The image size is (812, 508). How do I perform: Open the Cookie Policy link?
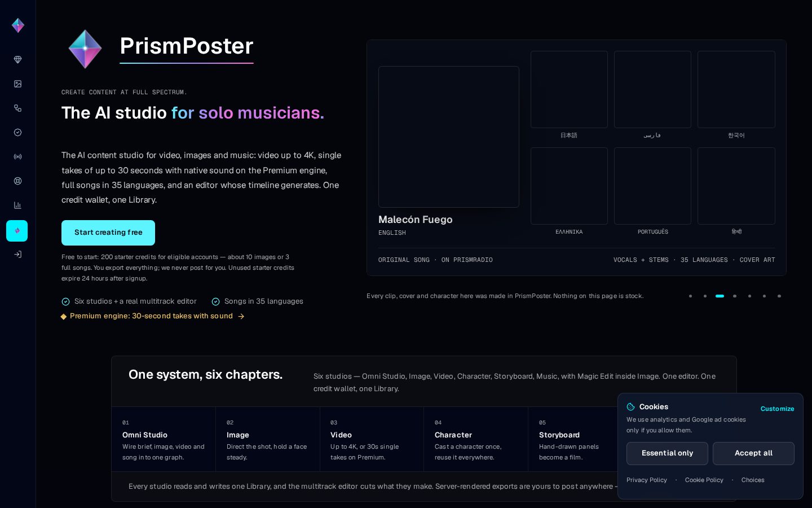(x=704, y=480)
